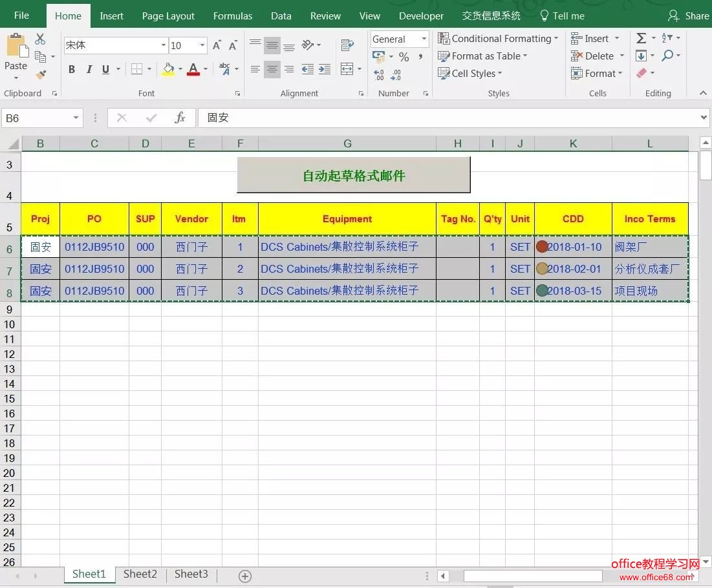Viewport: 712px width, 588px height.
Task: Click the Format Painter brush icon
Action: (x=41, y=75)
